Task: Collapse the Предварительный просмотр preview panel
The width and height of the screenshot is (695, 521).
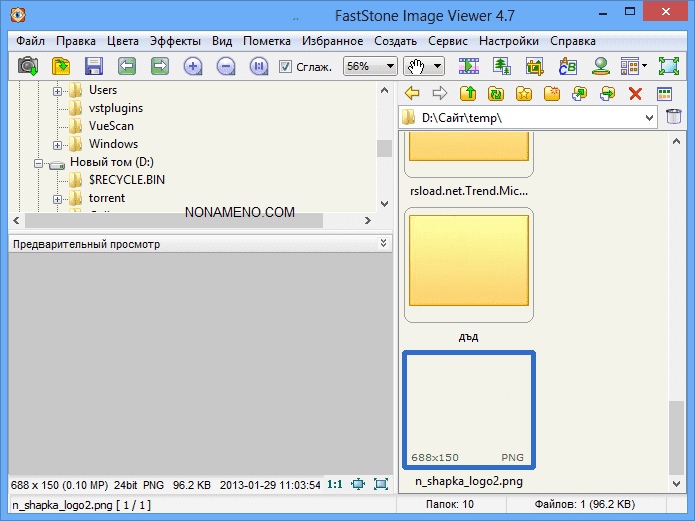Action: pos(384,243)
